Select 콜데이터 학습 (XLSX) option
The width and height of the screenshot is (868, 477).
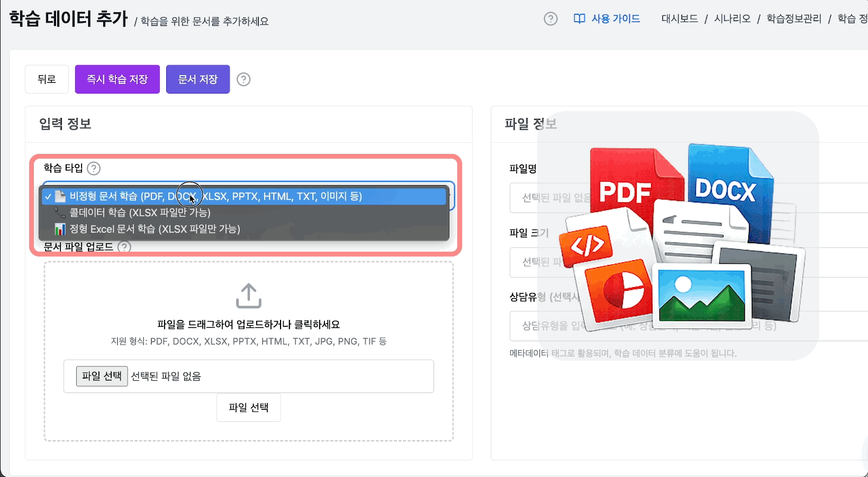[x=245, y=213]
